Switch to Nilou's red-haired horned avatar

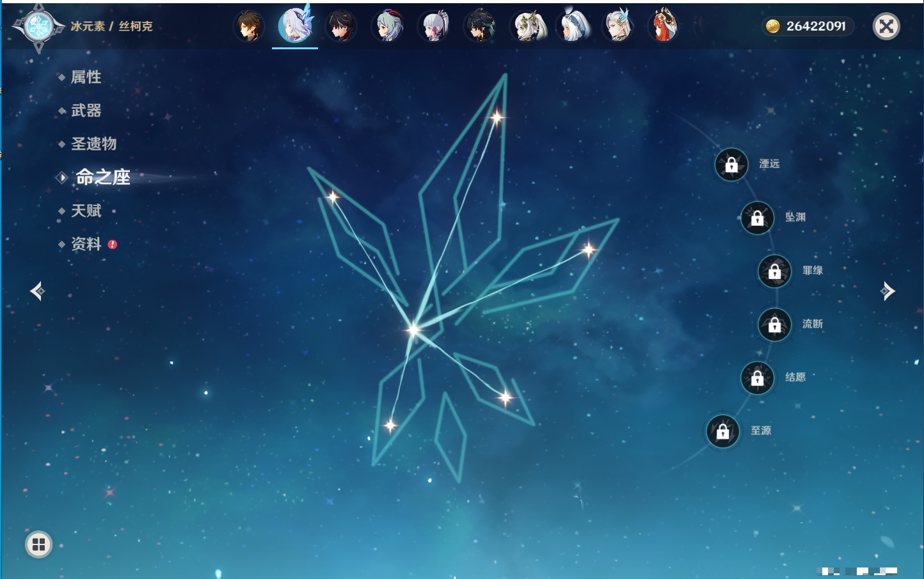(665, 26)
